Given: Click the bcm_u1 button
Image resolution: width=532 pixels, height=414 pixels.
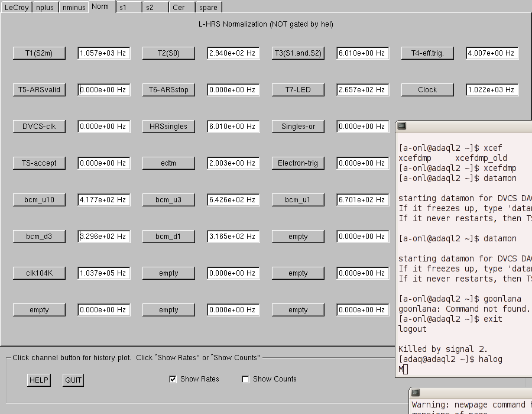Looking at the screenshot, I should coord(298,200).
